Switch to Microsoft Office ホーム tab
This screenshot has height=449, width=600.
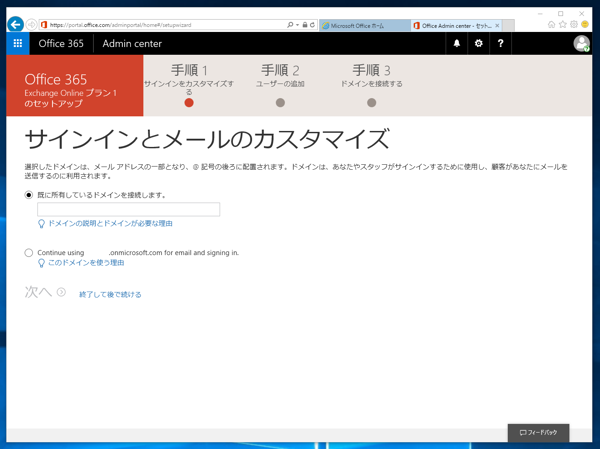coord(365,26)
